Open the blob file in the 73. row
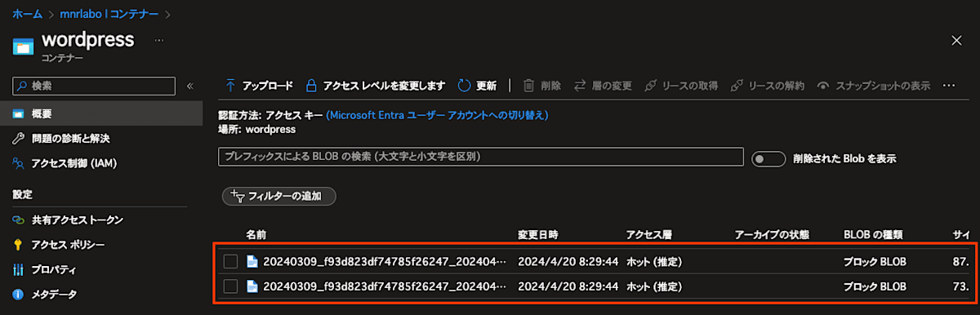 pos(385,286)
